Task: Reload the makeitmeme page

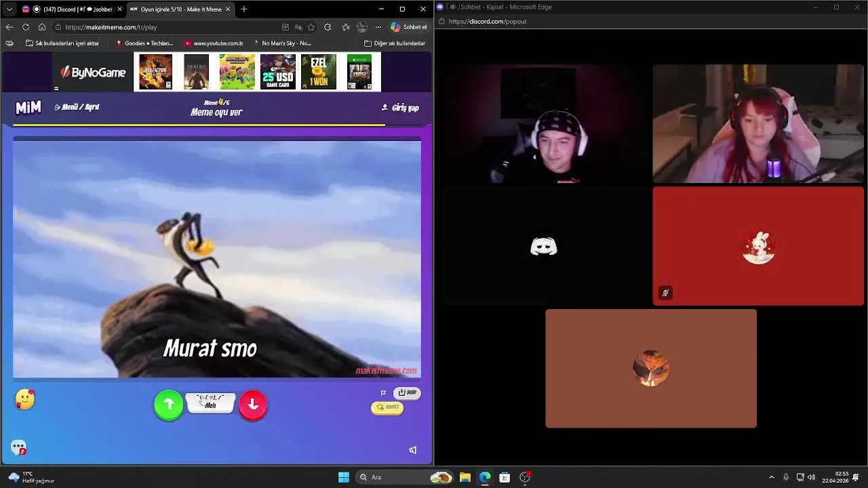Action: click(x=25, y=27)
